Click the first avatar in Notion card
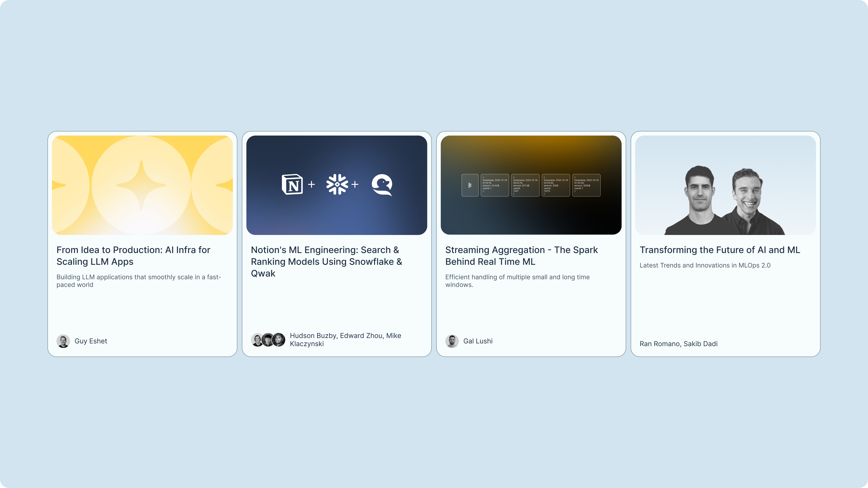868x488 pixels. coord(257,340)
